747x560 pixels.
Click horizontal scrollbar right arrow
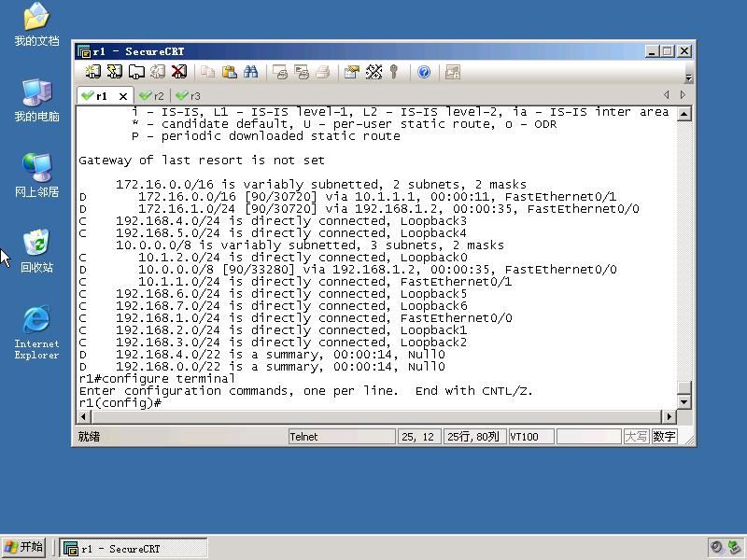(x=669, y=416)
